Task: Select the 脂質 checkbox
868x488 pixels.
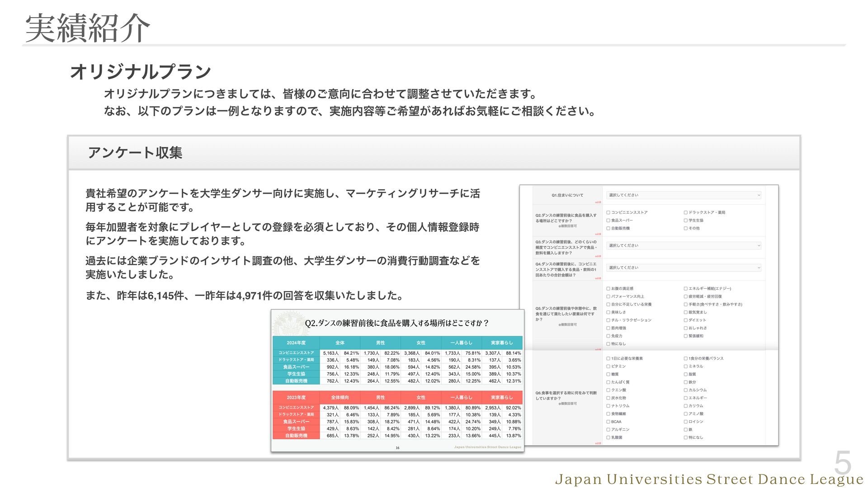Action: click(x=686, y=375)
